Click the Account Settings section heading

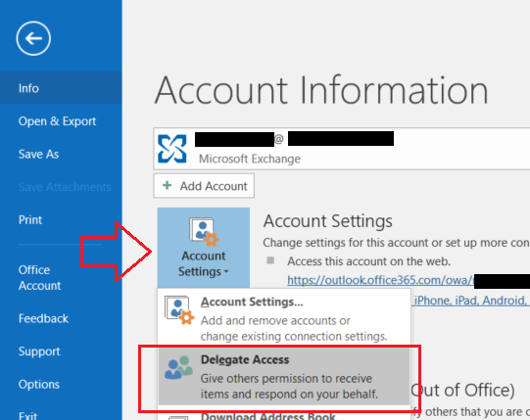pos(328,221)
